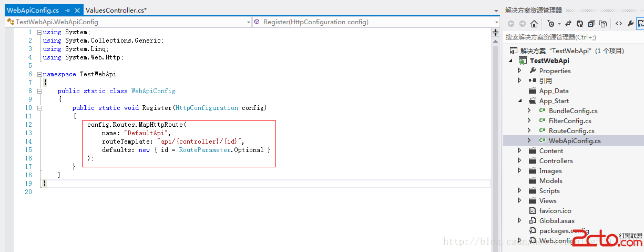
Task: Expand the BundleConfig.cs node
Action: pyautogui.click(x=529, y=110)
